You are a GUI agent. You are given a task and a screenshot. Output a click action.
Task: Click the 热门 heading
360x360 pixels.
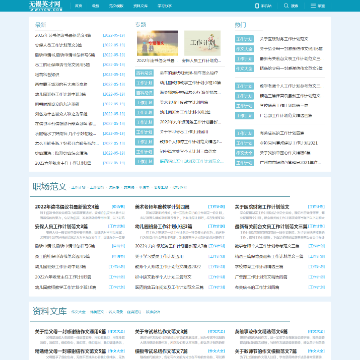pyautogui.click(x=240, y=25)
